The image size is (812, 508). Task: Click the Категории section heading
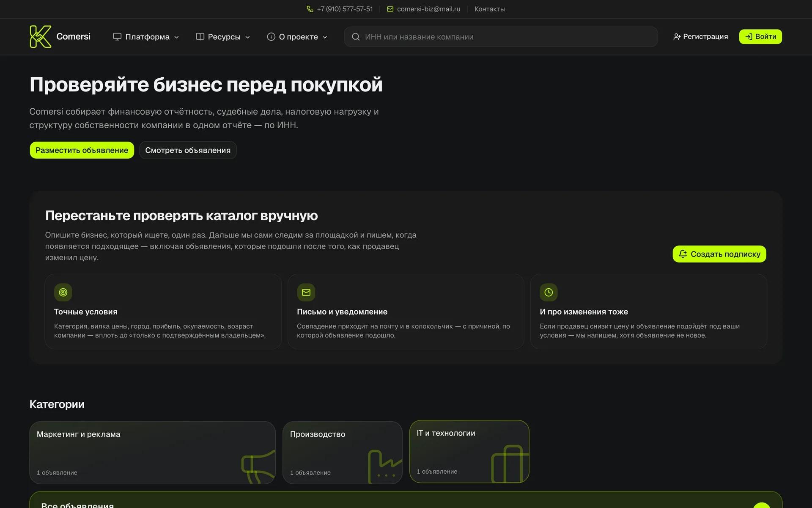(57, 404)
